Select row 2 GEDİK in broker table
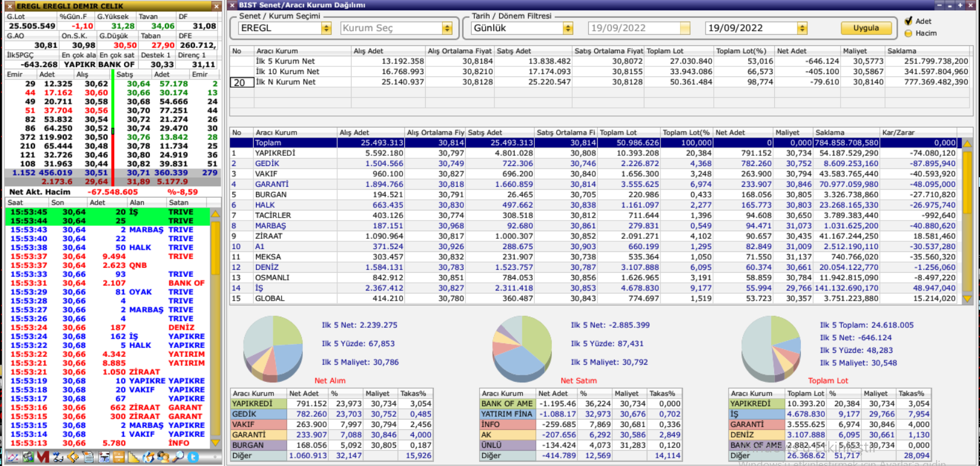This screenshot has width=980, height=466. pos(593,164)
